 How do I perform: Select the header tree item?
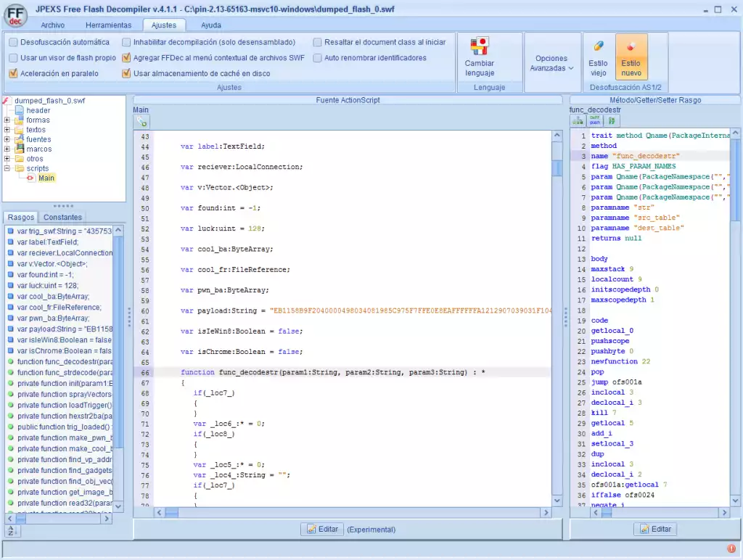38,110
